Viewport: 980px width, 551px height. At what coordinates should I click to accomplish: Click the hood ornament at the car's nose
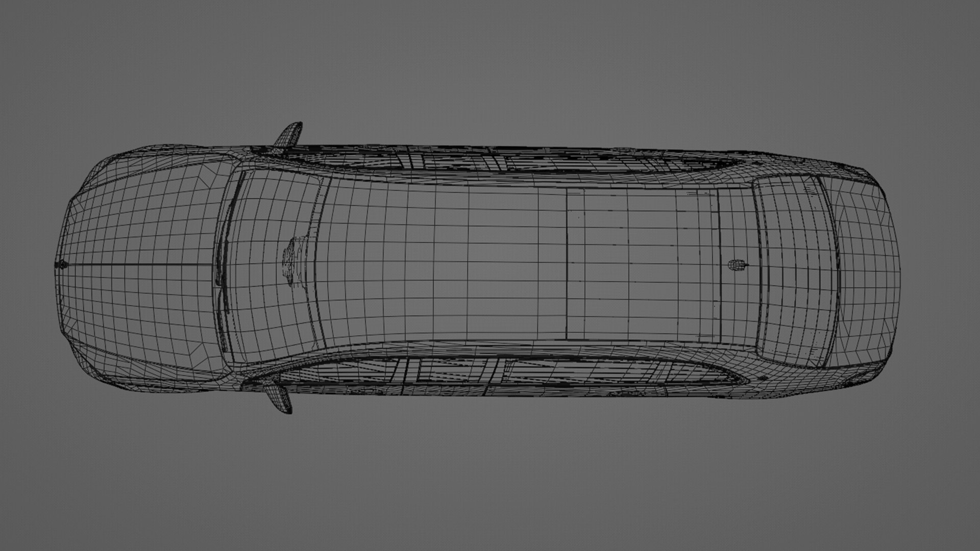pos(62,265)
